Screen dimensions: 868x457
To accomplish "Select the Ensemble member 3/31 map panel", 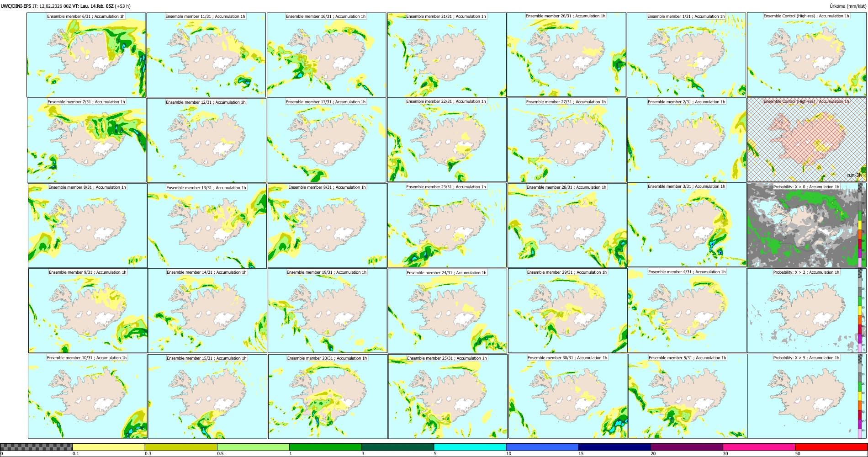I will pos(687,225).
